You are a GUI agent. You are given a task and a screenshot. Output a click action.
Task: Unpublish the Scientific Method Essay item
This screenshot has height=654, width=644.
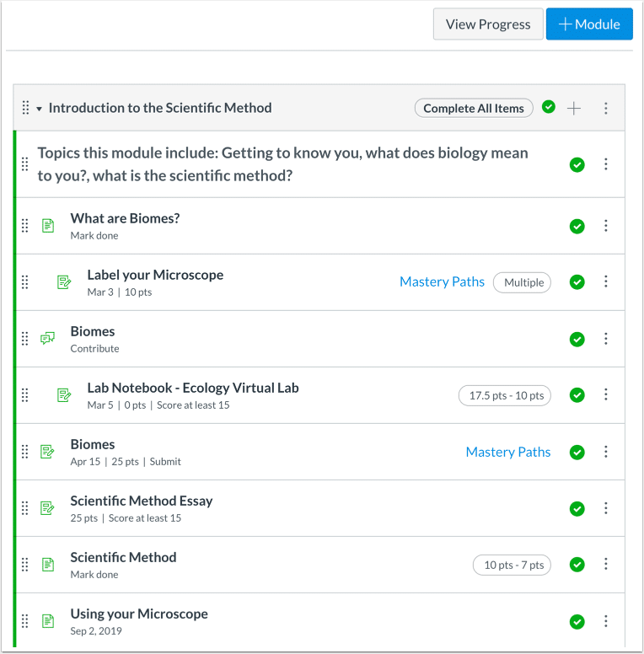point(577,508)
